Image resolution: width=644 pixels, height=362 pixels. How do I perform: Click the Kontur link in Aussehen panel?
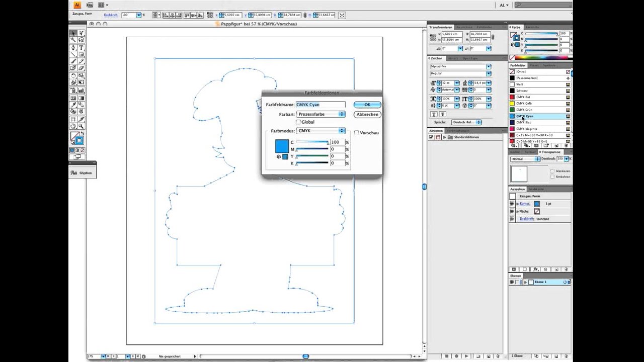(x=525, y=204)
